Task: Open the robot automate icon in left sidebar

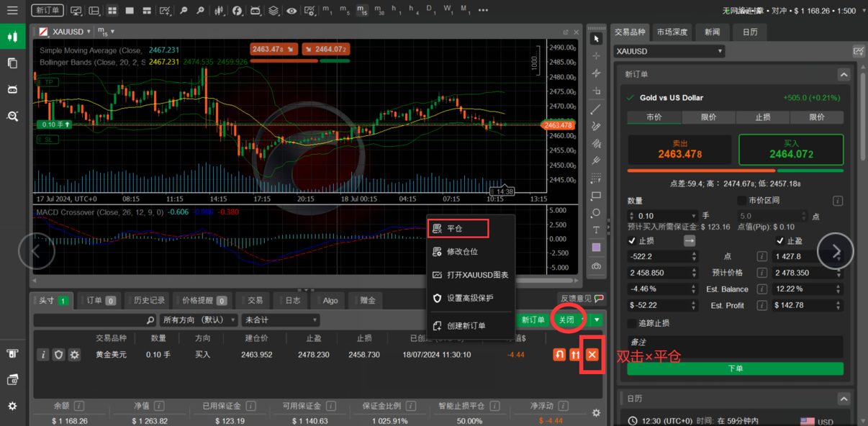Action: tap(12, 89)
